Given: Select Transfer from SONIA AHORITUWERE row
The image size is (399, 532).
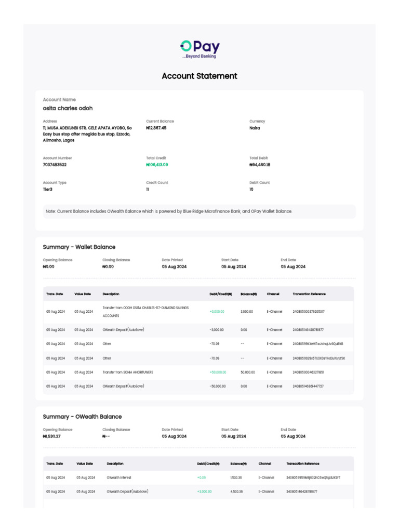Looking at the screenshot, I should (198, 372).
